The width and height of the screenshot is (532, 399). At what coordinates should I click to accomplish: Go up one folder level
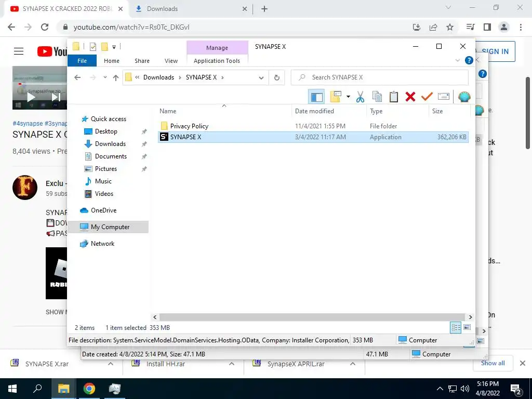pos(116,78)
